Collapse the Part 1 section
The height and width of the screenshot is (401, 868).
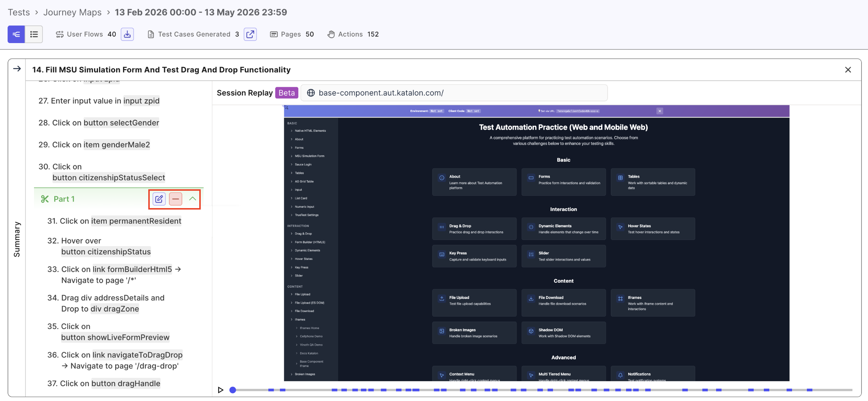coord(192,199)
